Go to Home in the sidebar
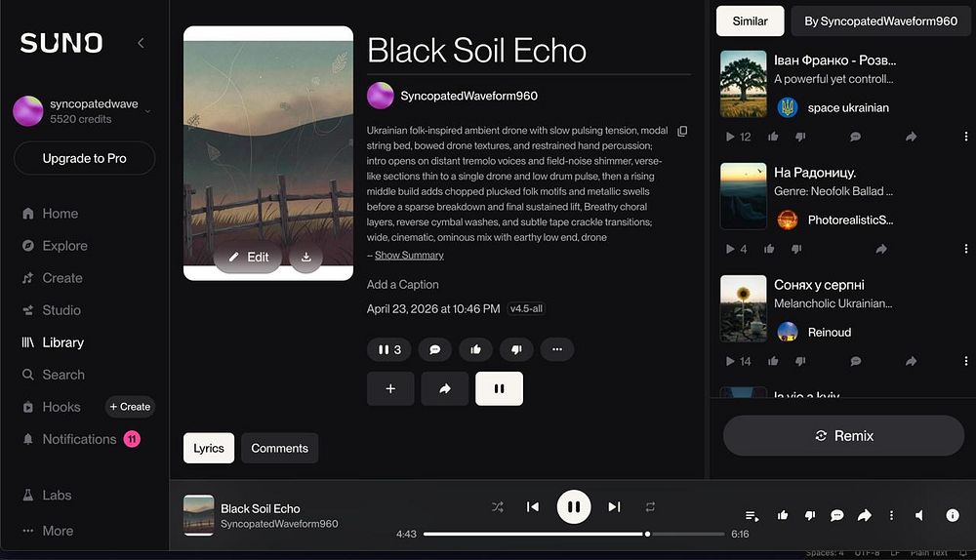This screenshot has height=560, width=976. 51,214
